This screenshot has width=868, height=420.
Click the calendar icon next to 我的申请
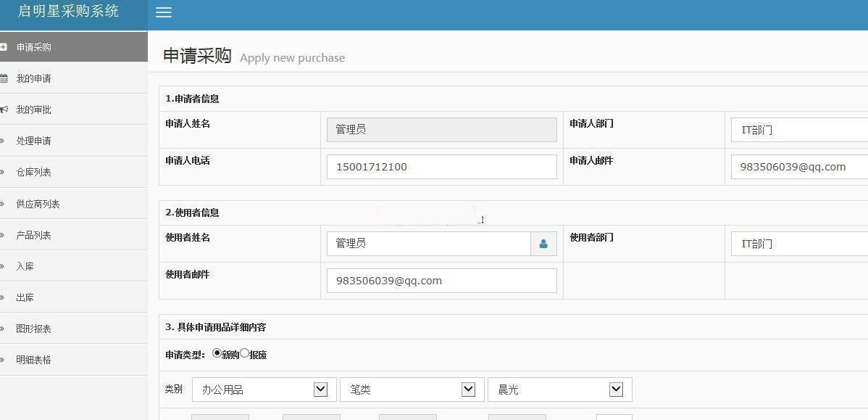coord(4,78)
